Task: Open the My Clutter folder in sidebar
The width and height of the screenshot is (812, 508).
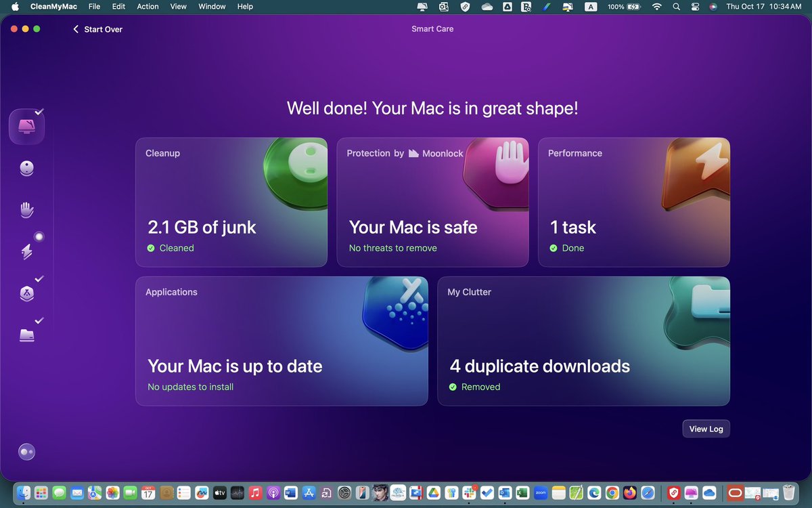Action: (x=26, y=335)
